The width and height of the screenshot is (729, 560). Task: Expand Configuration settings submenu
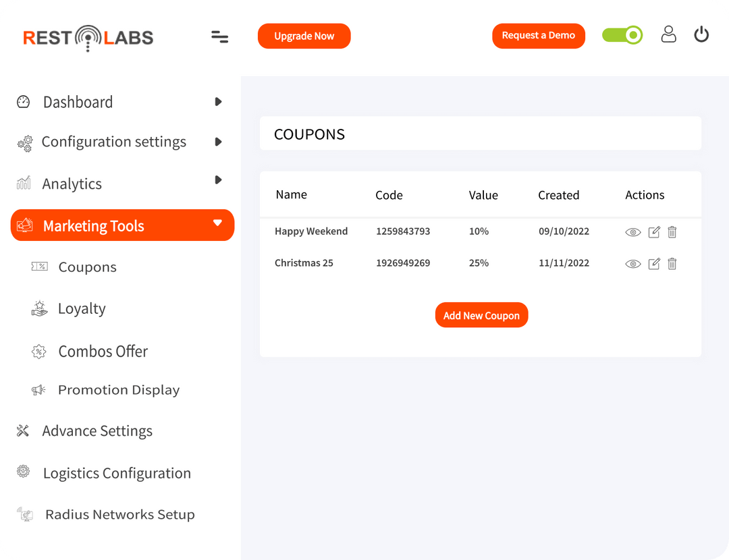(217, 142)
